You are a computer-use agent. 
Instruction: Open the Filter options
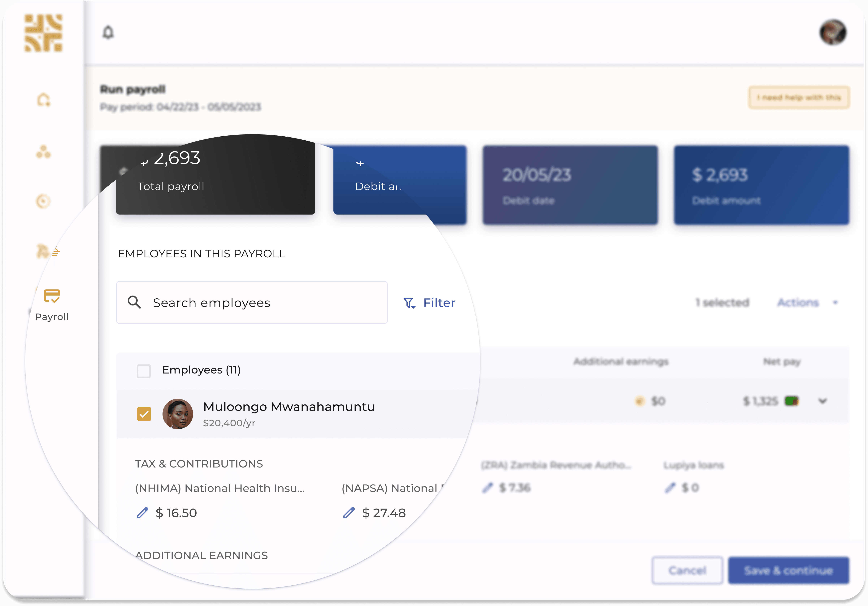pyautogui.click(x=429, y=303)
